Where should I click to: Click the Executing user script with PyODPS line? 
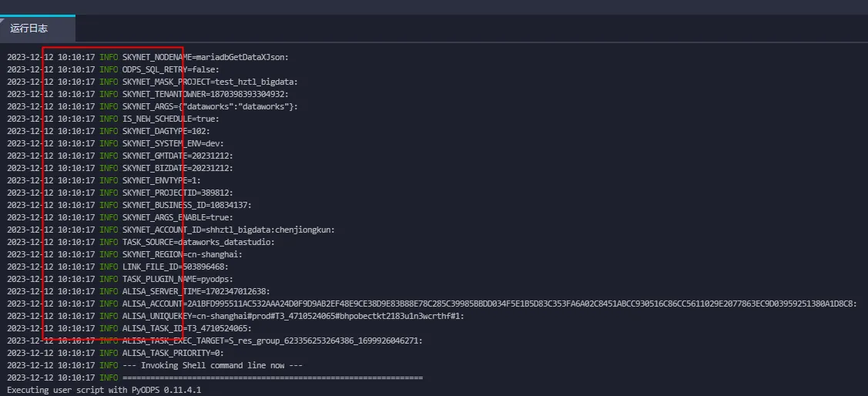(x=104, y=390)
